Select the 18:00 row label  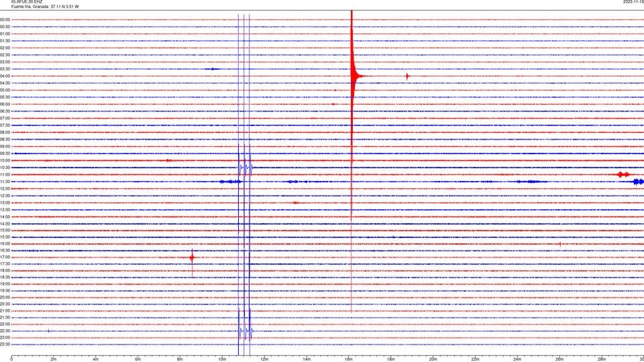[x=5, y=270]
